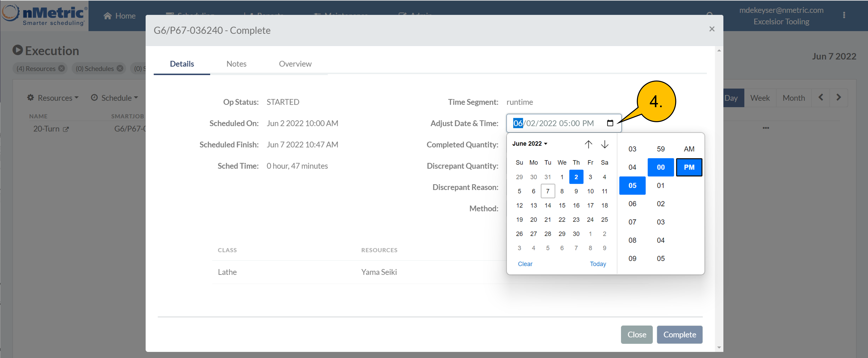Remove the (4) Resources filter chip

coord(62,68)
